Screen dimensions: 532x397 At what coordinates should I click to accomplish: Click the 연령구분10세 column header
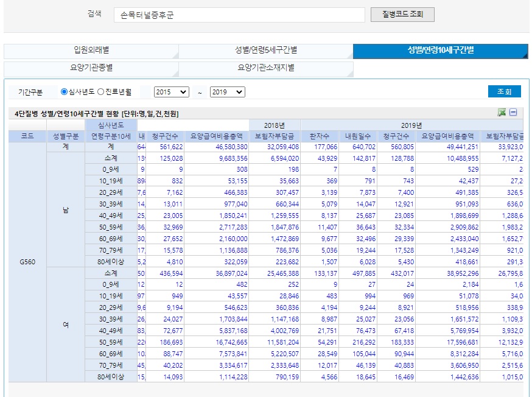111,136
